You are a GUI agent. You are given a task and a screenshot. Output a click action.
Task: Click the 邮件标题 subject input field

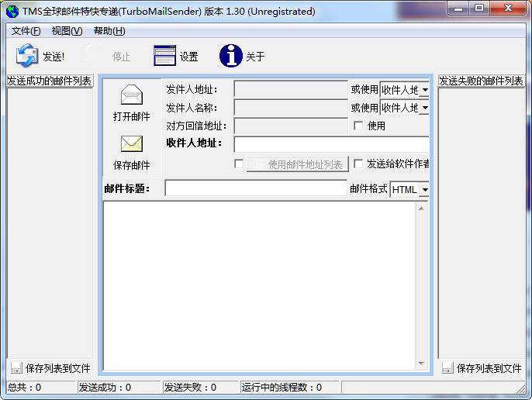tap(255, 188)
